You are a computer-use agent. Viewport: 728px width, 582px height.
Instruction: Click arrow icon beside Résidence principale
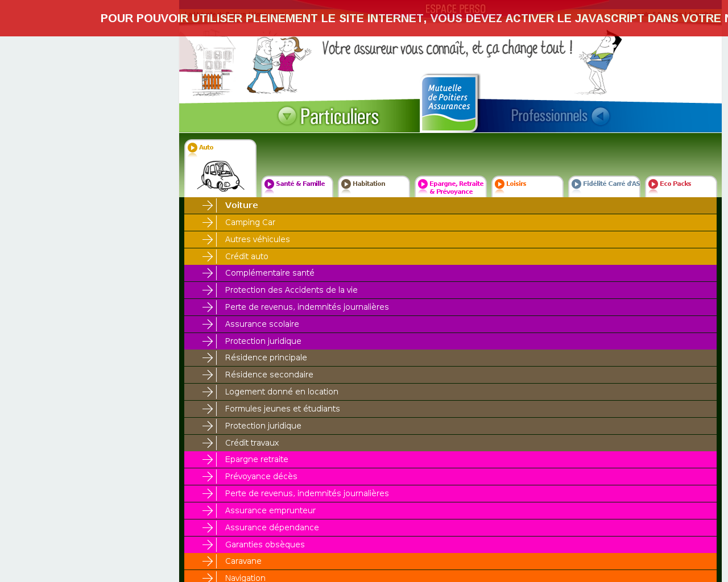[208, 358]
